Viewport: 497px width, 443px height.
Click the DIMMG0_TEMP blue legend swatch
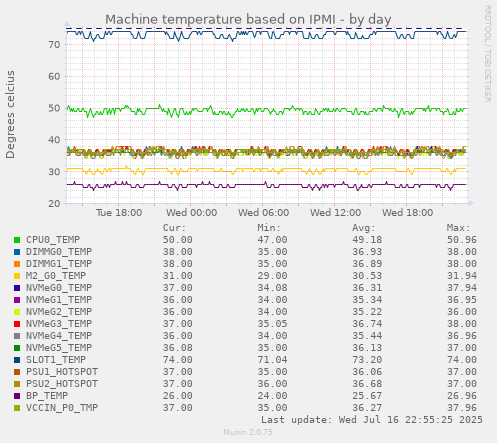pos(17,252)
